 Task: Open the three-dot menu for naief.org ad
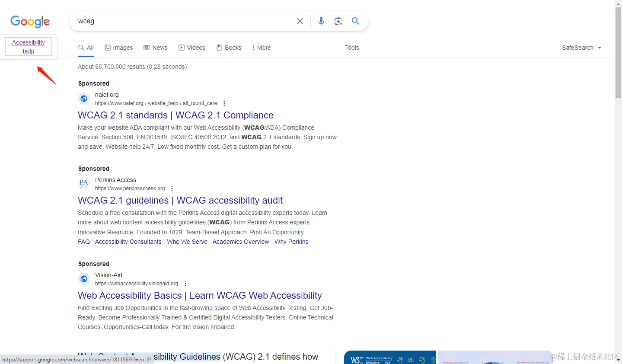pyautogui.click(x=224, y=103)
